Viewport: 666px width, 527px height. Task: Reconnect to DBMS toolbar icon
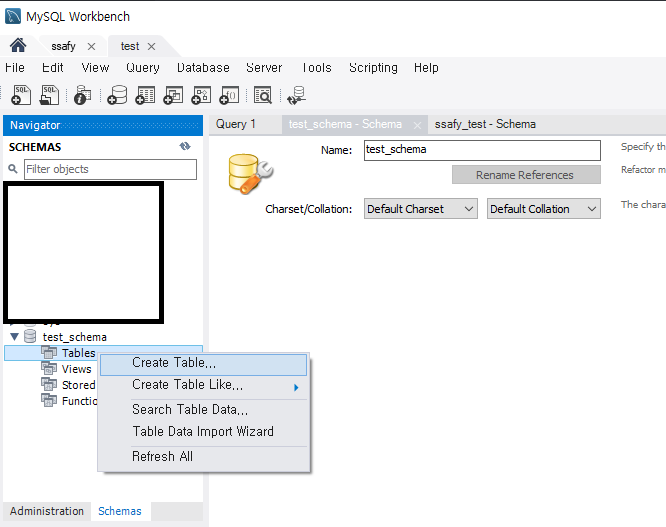pyautogui.click(x=296, y=96)
